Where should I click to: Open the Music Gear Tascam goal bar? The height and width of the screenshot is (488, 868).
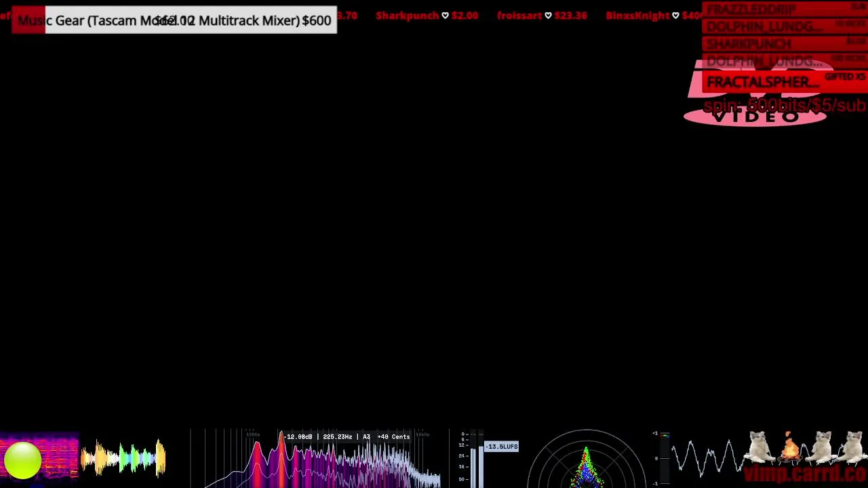click(174, 20)
